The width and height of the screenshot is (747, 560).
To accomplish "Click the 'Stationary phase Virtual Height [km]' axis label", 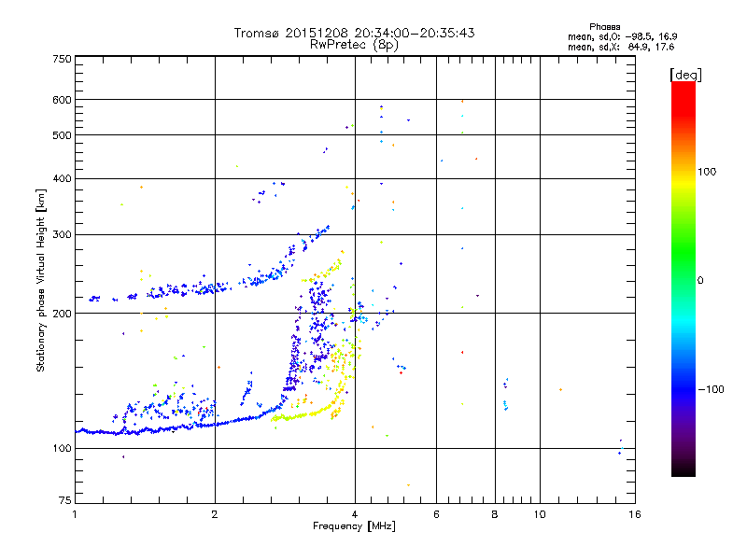I will (x=40, y=280).
